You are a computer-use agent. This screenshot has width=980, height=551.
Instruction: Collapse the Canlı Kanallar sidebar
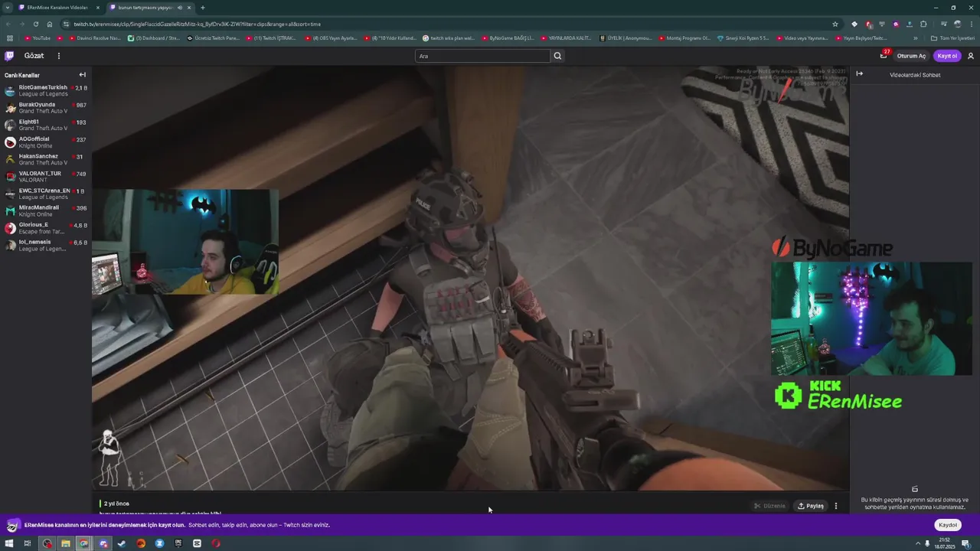82,75
